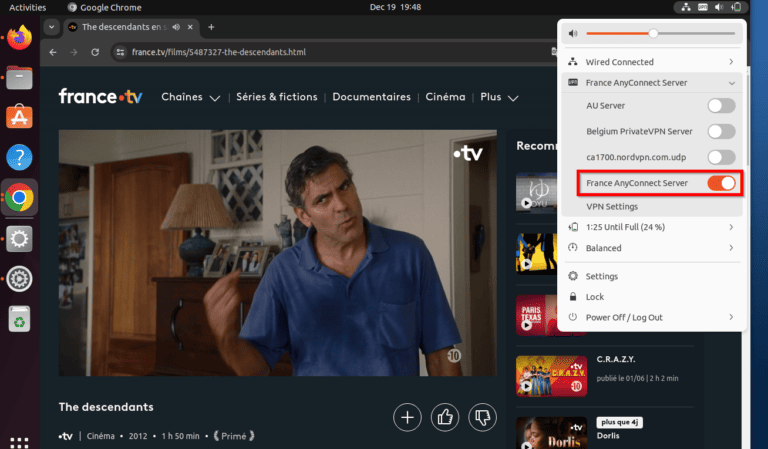Adjust the system volume slider
The width and height of the screenshot is (768, 449).
tap(653, 33)
